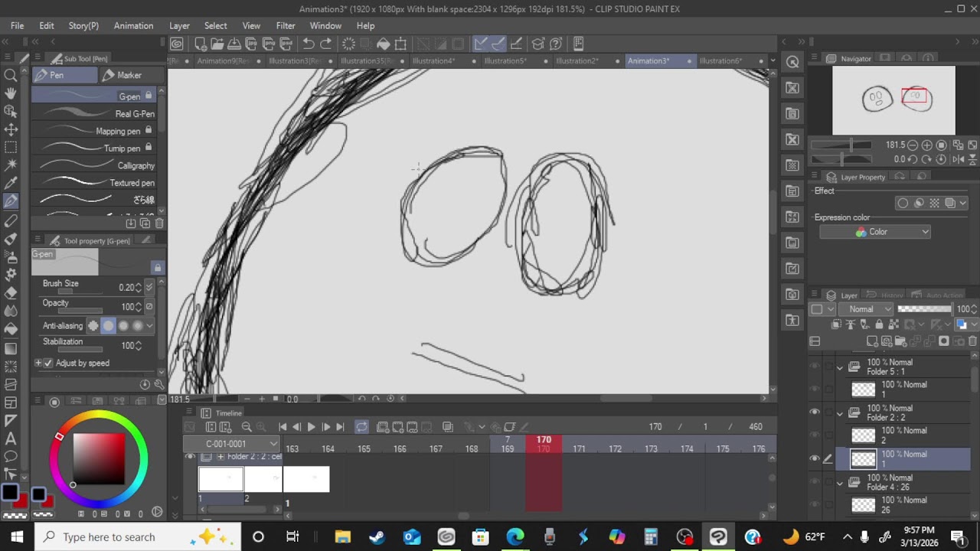This screenshot has height=551, width=980.
Task: Delete layer with trash icon in Layer panel
Action: (x=972, y=341)
